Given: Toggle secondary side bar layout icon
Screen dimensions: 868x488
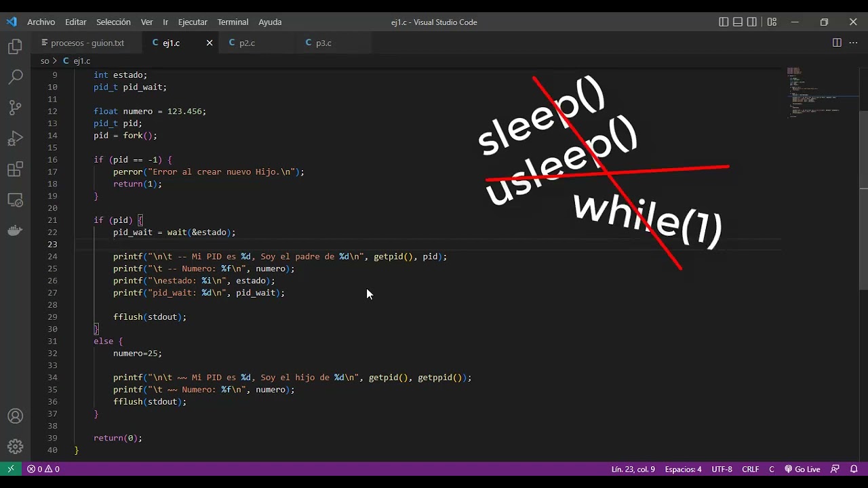Looking at the screenshot, I should tap(752, 22).
